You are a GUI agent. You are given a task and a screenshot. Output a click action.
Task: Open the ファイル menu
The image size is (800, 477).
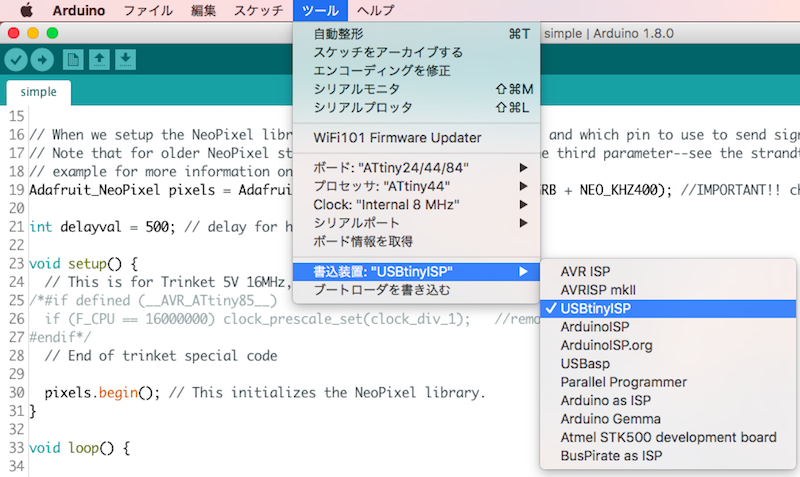tap(148, 10)
